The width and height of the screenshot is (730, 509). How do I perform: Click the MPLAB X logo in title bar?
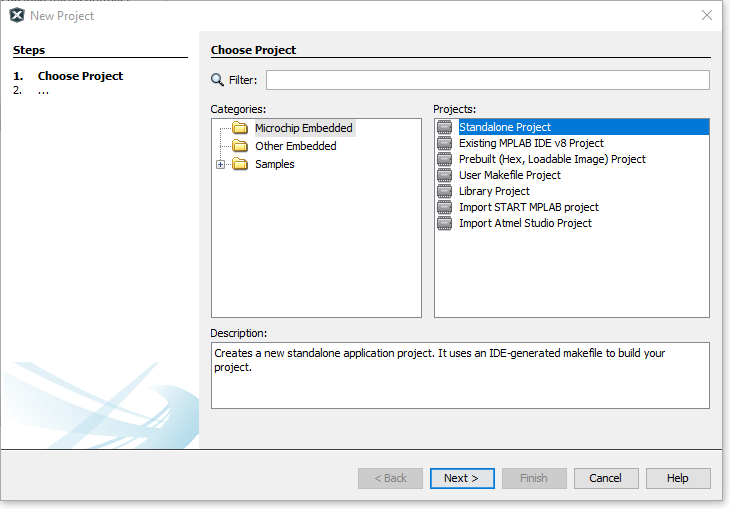pos(17,15)
